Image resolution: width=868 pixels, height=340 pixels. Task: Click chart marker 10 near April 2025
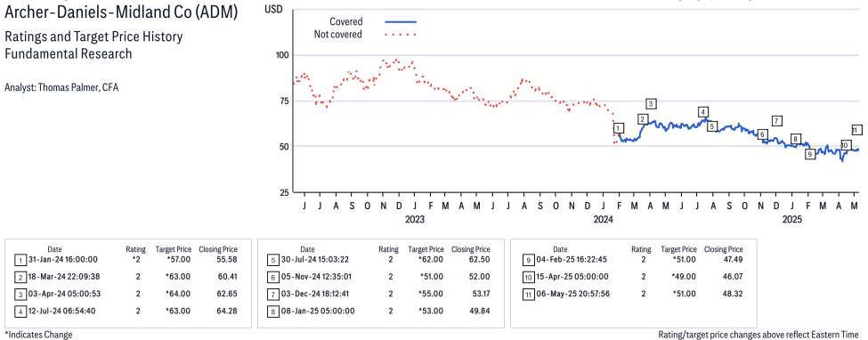tap(845, 145)
